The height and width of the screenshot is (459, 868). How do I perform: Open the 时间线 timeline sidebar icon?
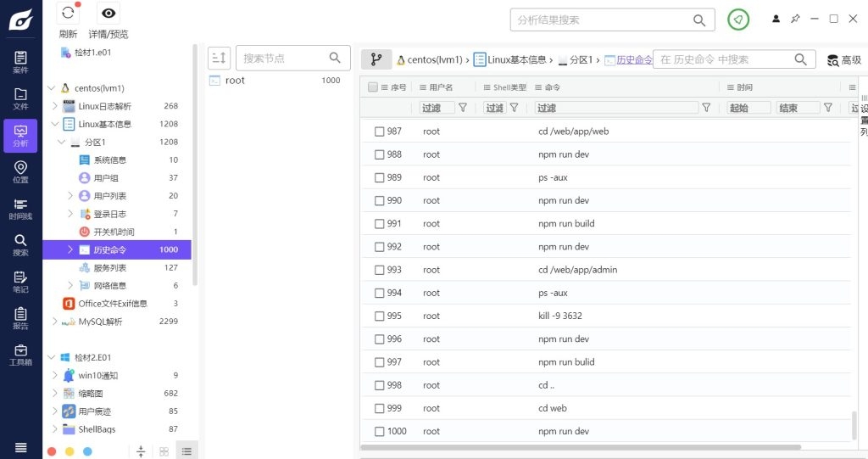tap(20, 208)
